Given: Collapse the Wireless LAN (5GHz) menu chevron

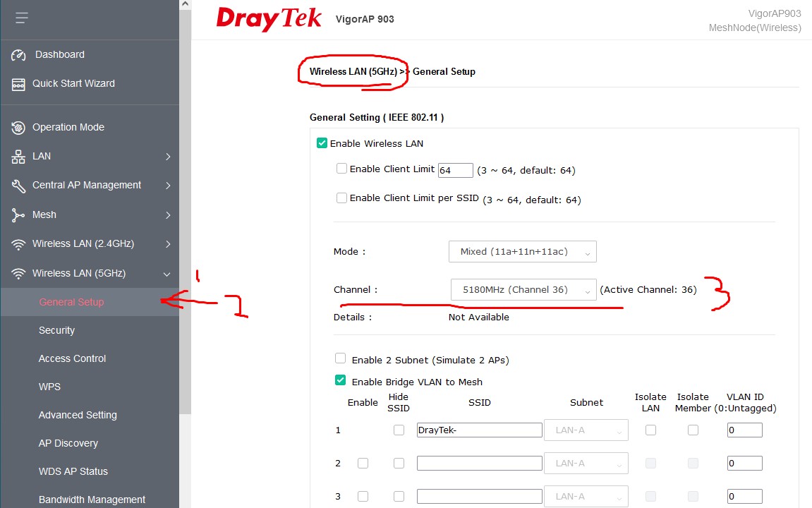Looking at the screenshot, I should point(167,274).
